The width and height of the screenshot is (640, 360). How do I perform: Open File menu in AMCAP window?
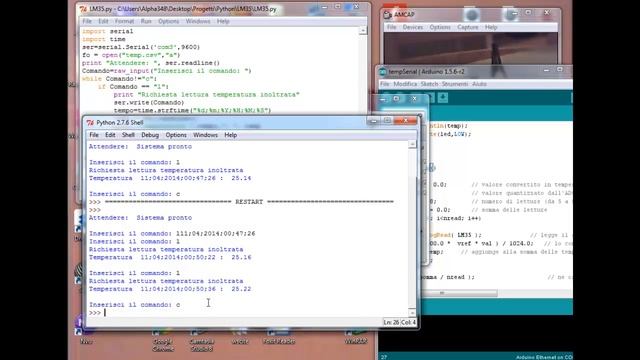pyautogui.click(x=391, y=27)
